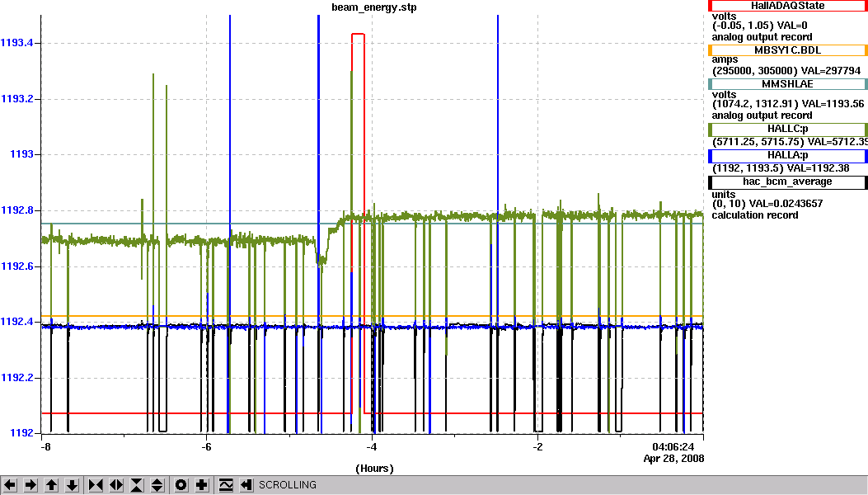
Task: Select the HALLC:p curve legend
Action: coord(788,130)
